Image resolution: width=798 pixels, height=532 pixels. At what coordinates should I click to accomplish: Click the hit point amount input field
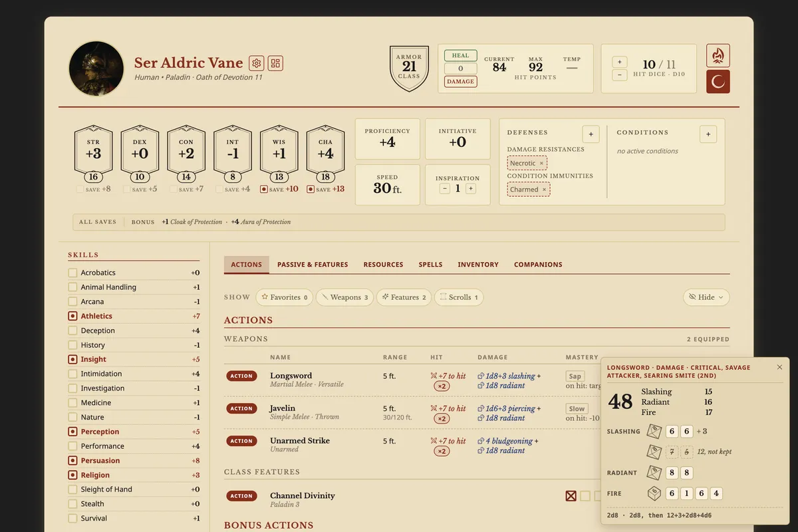(461, 68)
